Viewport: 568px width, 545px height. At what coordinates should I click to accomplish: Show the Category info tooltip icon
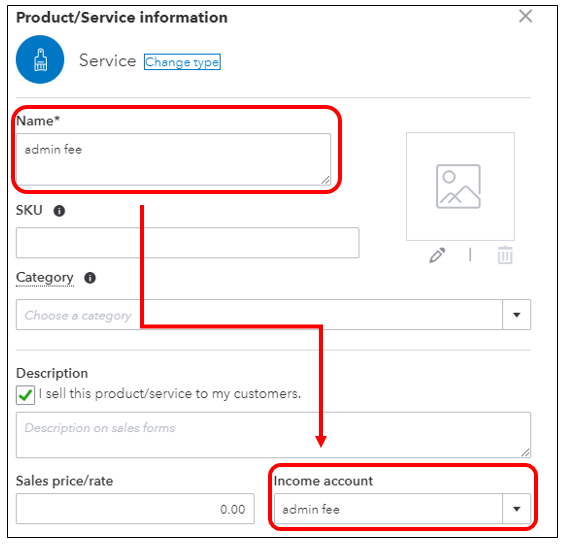[90, 278]
